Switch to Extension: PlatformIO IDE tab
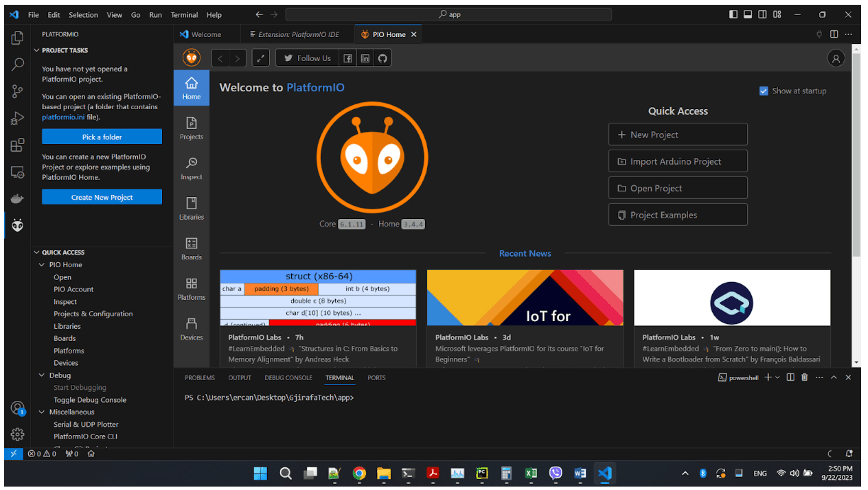The image size is (868, 490). (x=299, y=34)
